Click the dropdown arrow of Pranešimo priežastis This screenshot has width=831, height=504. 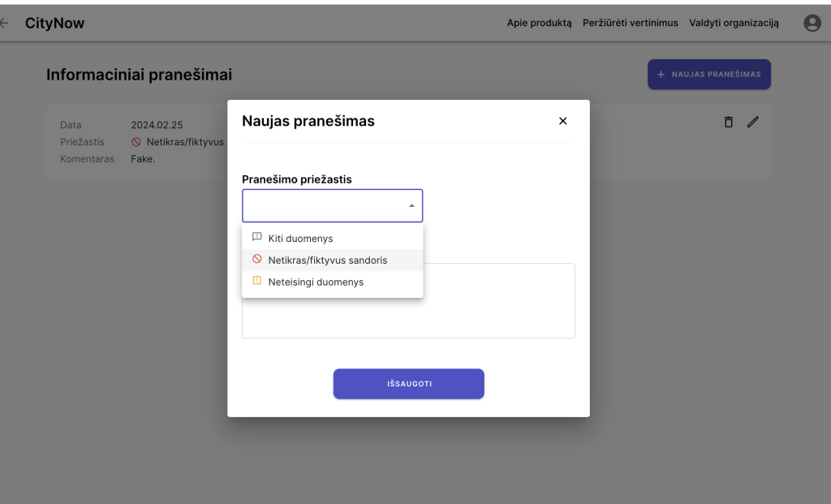[x=411, y=206]
